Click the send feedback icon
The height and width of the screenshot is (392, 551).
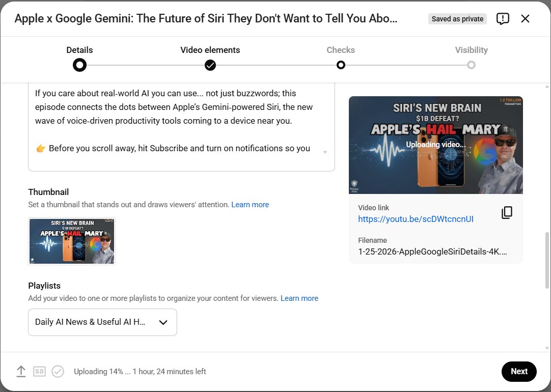tap(503, 19)
